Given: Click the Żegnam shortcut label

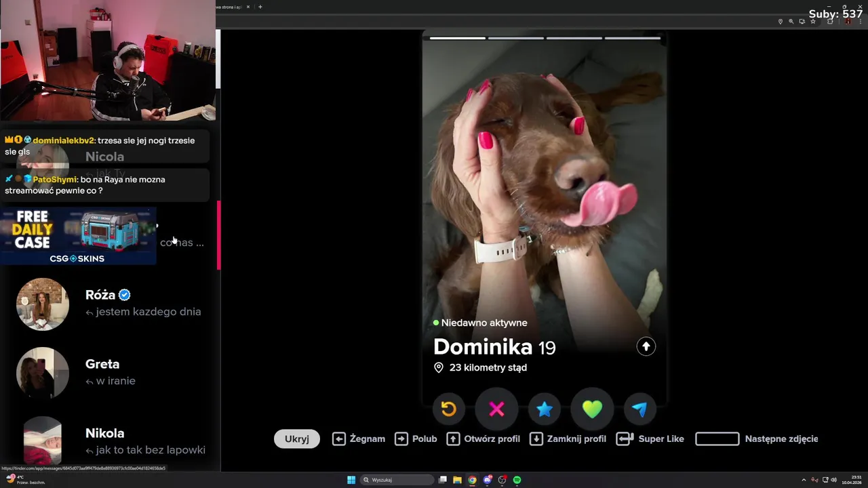Looking at the screenshot, I should [368, 439].
